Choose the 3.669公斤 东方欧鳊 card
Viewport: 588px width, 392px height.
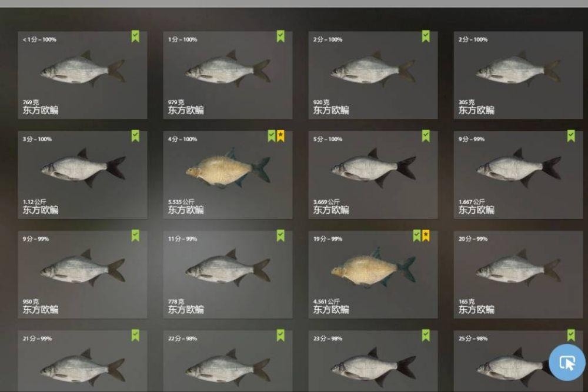tap(373, 175)
